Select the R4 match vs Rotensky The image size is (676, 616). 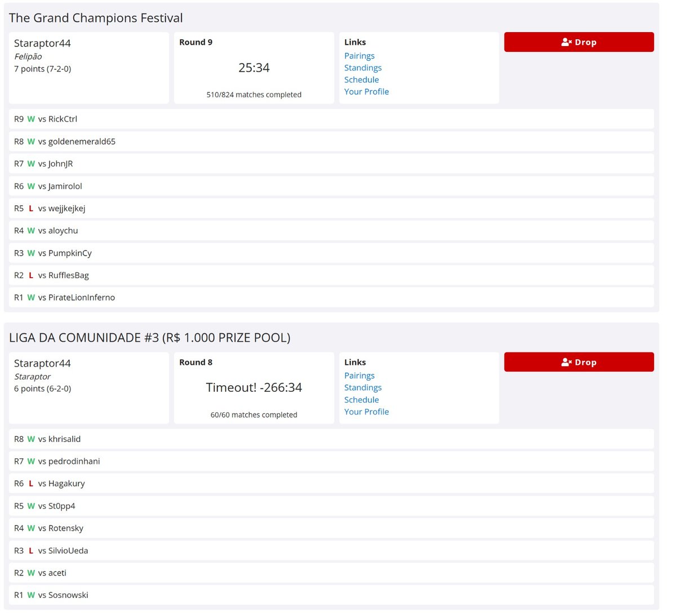click(331, 528)
